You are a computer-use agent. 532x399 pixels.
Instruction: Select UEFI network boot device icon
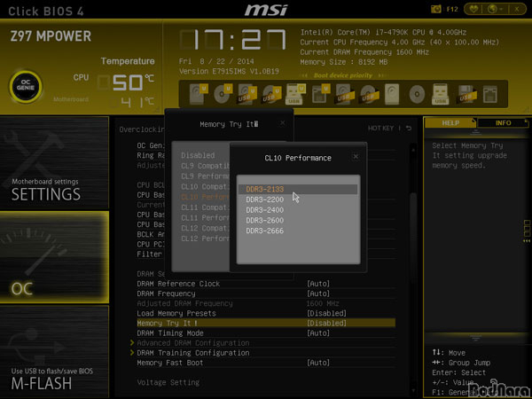[x=320, y=94]
